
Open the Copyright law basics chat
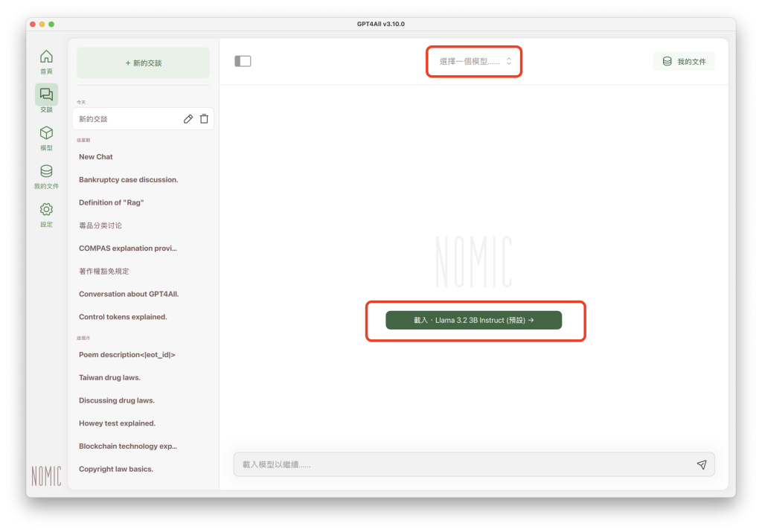(x=115, y=469)
